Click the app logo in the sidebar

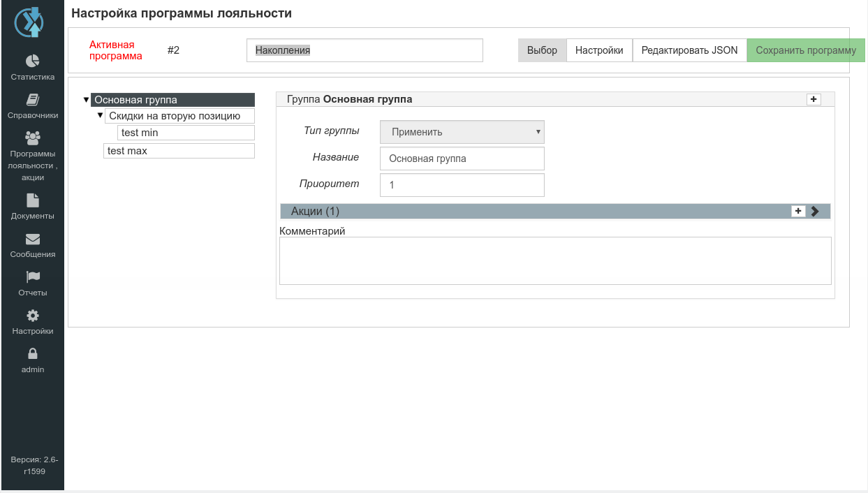click(x=29, y=22)
